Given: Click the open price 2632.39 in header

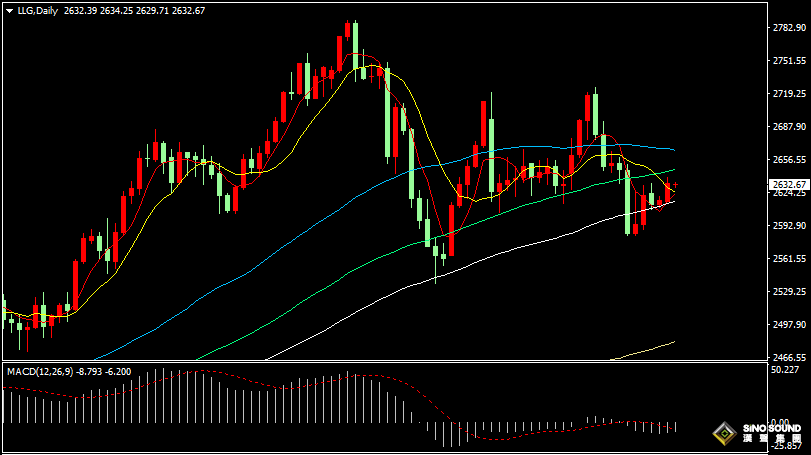Looking at the screenshot, I should (80, 11).
